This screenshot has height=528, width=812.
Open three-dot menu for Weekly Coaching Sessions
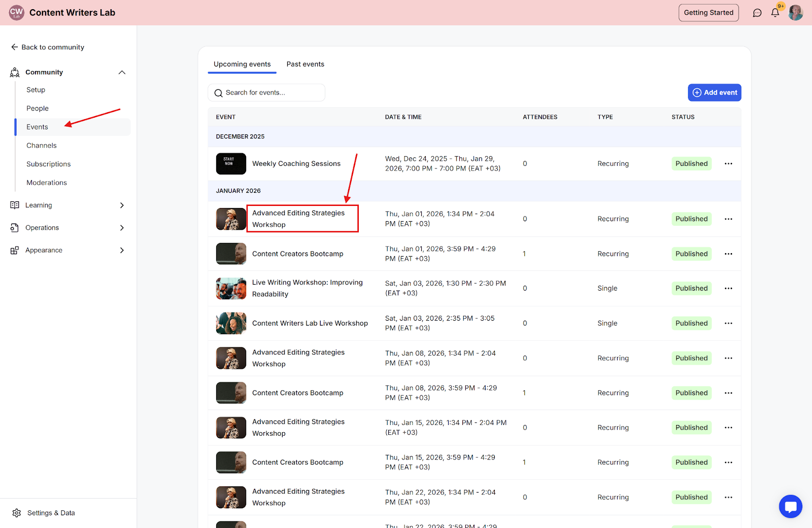[x=728, y=164]
